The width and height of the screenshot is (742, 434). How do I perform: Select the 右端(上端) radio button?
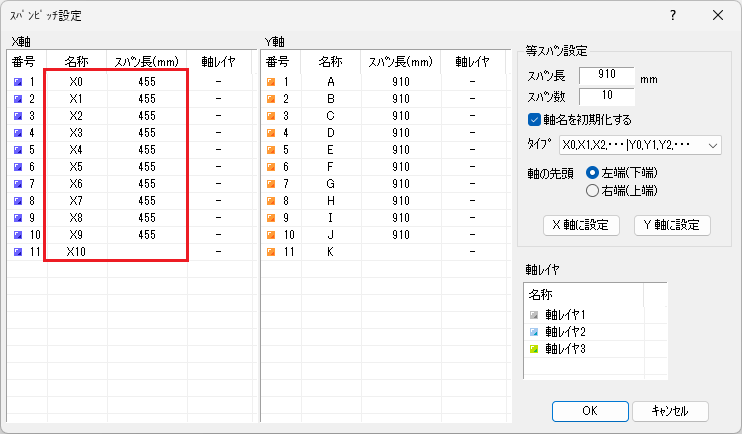[x=593, y=189]
